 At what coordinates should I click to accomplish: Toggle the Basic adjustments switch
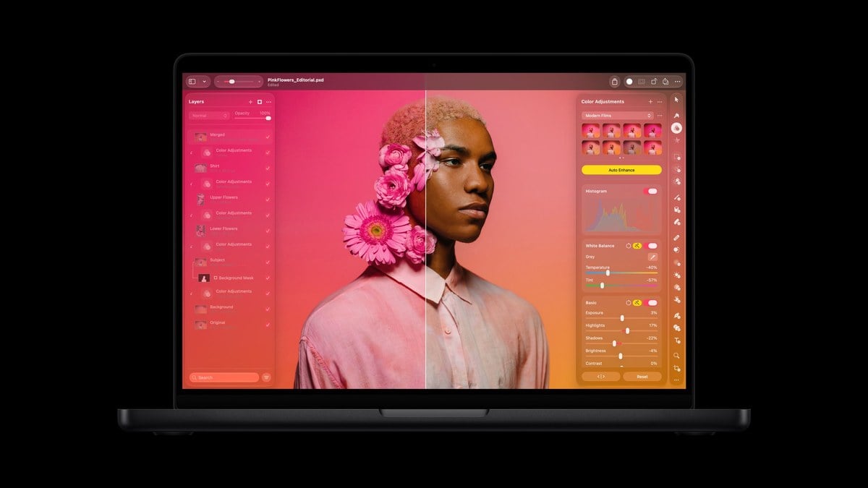[x=652, y=303]
